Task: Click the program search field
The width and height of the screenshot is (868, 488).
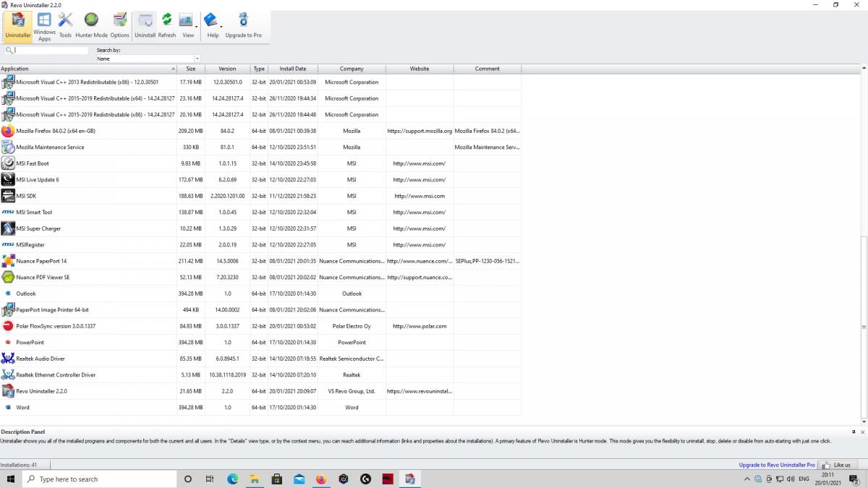Action: click(x=51, y=51)
